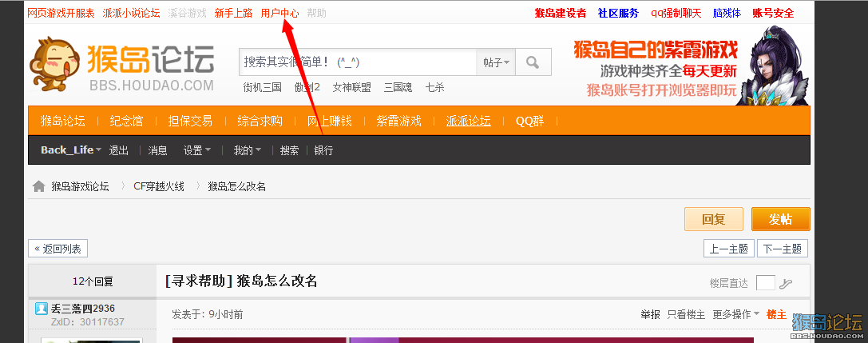The width and height of the screenshot is (868, 343).
Task: Open the 更多操作 dropdown
Action: (x=735, y=315)
